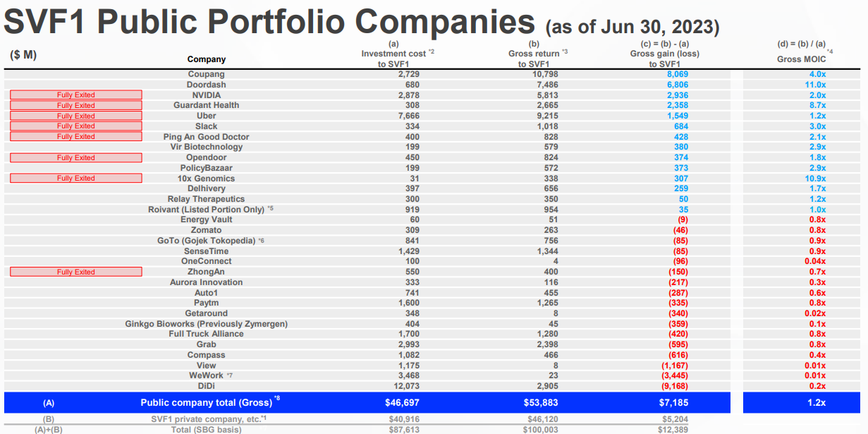Select Grab's gross return 2,398
The height and width of the screenshot is (434, 868).
pos(547,344)
